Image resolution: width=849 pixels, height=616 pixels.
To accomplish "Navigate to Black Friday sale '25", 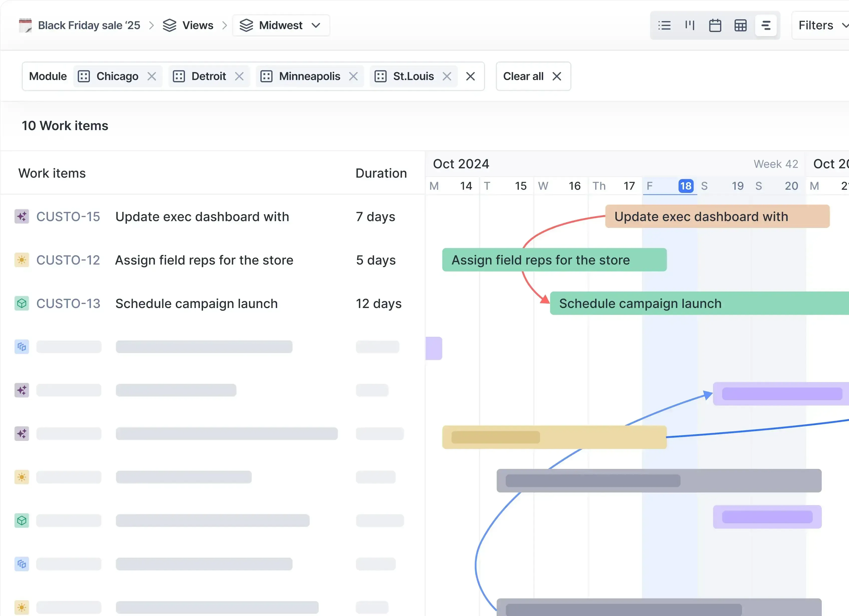I will [x=89, y=25].
